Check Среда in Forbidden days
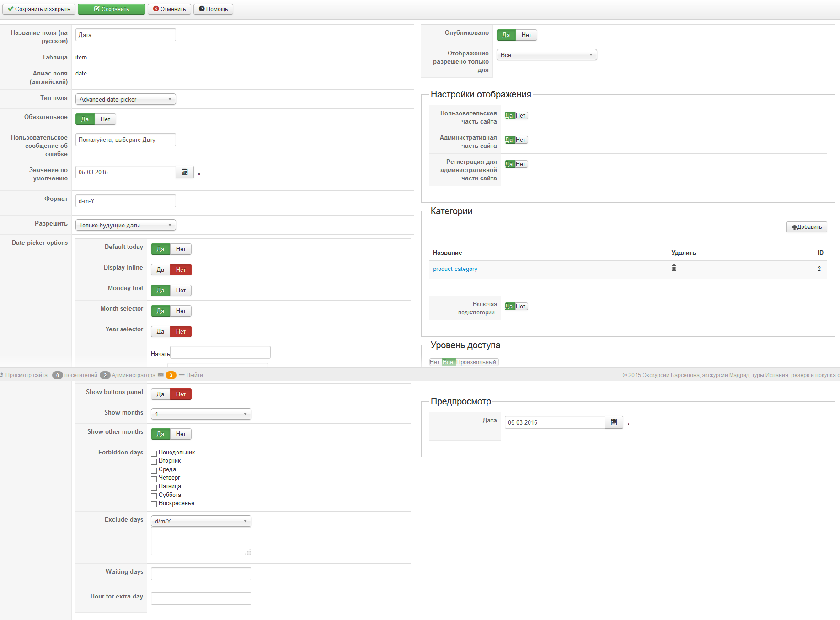The width and height of the screenshot is (840, 620). coord(154,470)
